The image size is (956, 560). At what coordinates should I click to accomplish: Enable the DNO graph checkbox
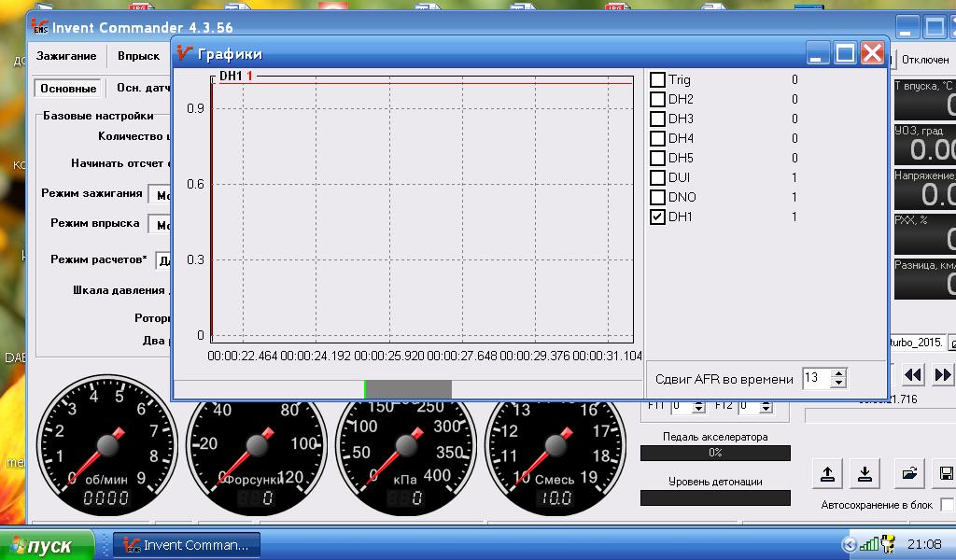[x=657, y=197]
